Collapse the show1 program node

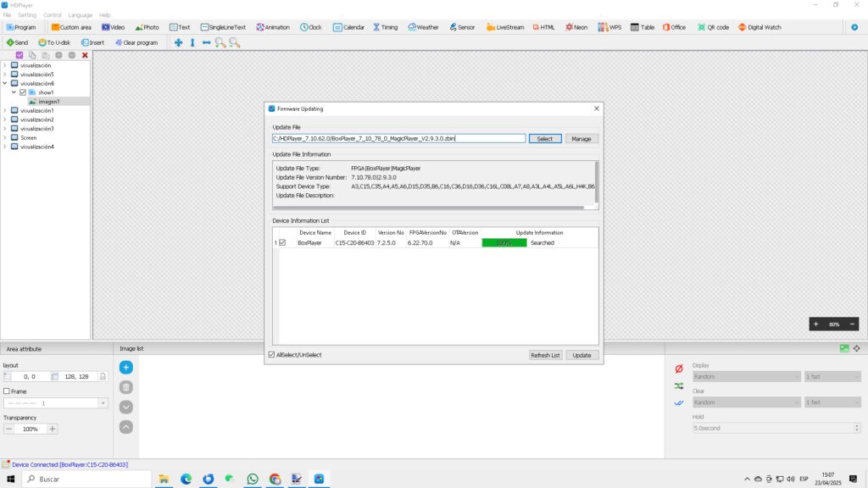pyautogui.click(x=14, y=92)
